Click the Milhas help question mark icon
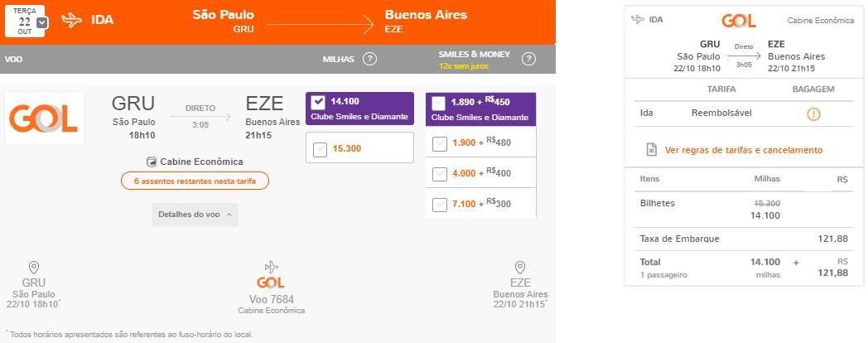868x343 pixels. 369,59
